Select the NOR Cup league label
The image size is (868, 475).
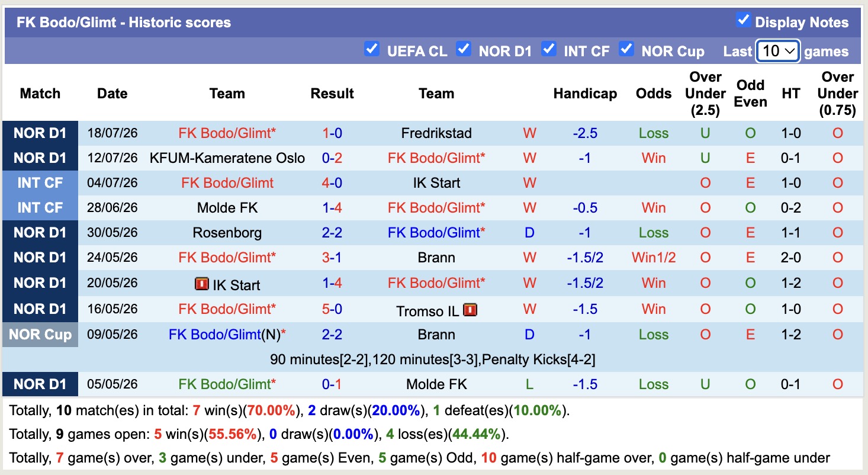pos(40,335)
